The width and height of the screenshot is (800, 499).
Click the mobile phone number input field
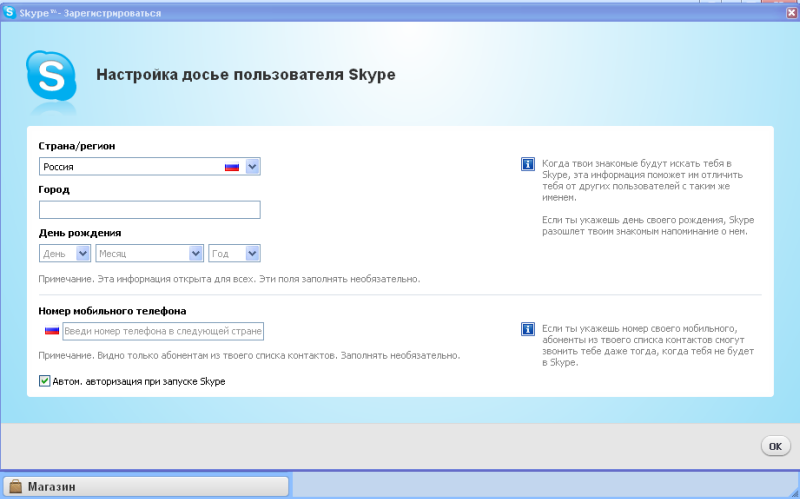(x=163, y=331)
